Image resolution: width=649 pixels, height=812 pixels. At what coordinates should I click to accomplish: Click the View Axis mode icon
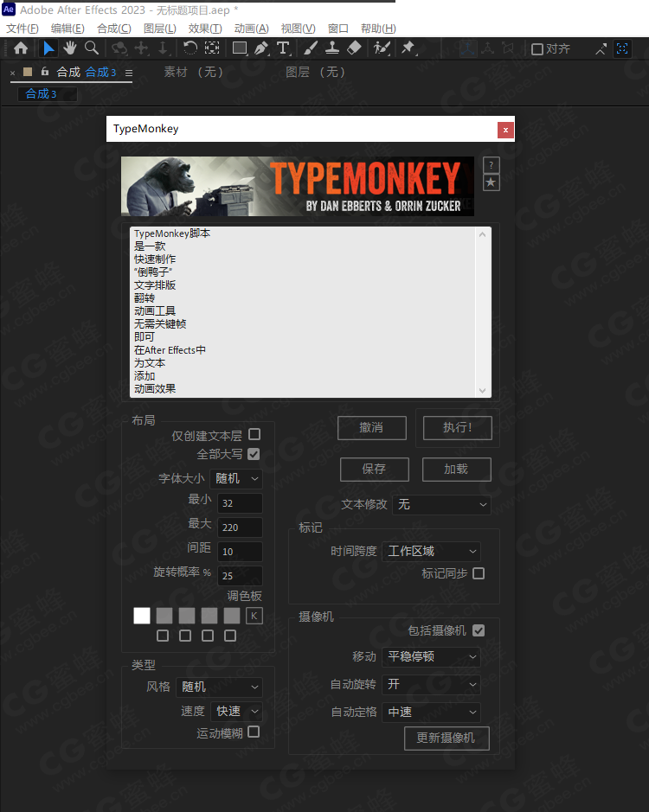[x=508, y=48]
